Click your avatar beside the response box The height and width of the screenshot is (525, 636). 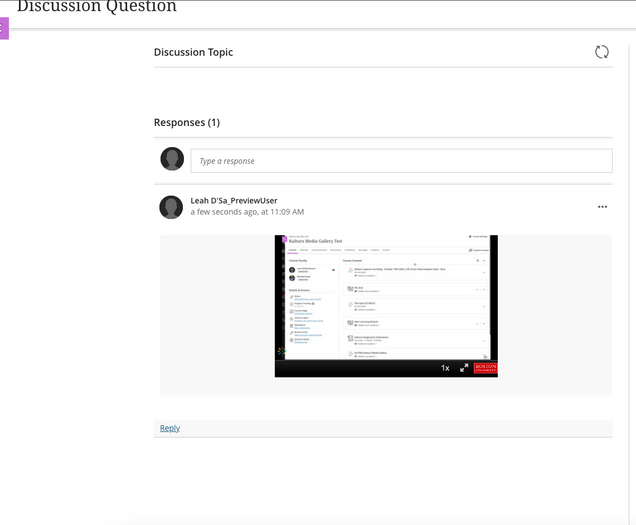pyautogui.click(x=172, y=159)
